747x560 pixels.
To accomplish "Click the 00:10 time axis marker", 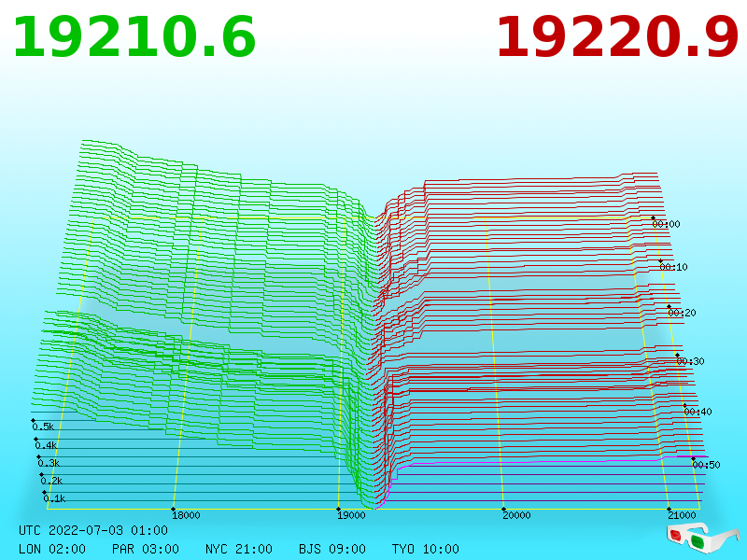I will [673, 267].
